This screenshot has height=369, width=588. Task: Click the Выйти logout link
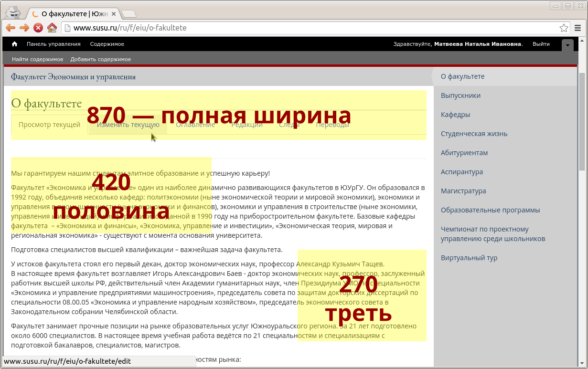(x=541, y=44)
